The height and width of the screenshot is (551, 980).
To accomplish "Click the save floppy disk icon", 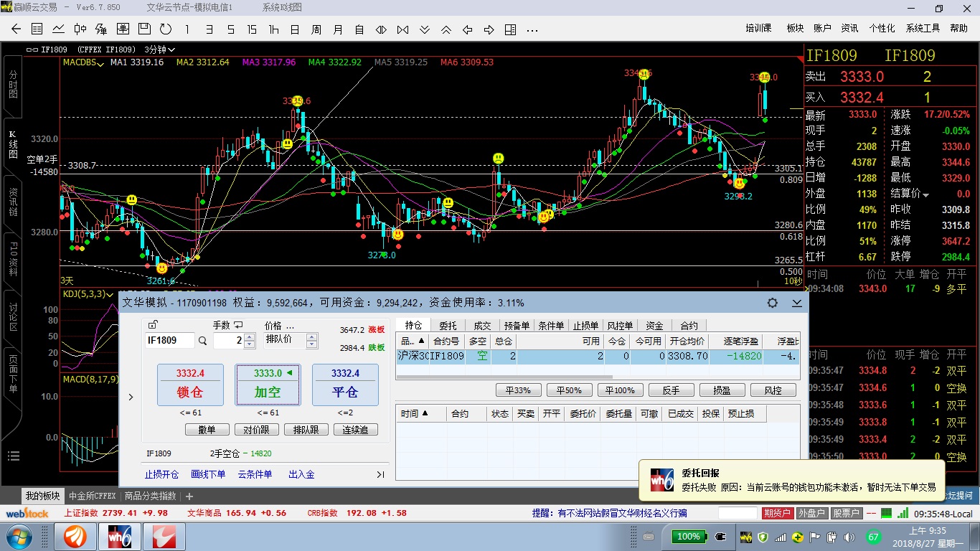I will pos(144,29).
